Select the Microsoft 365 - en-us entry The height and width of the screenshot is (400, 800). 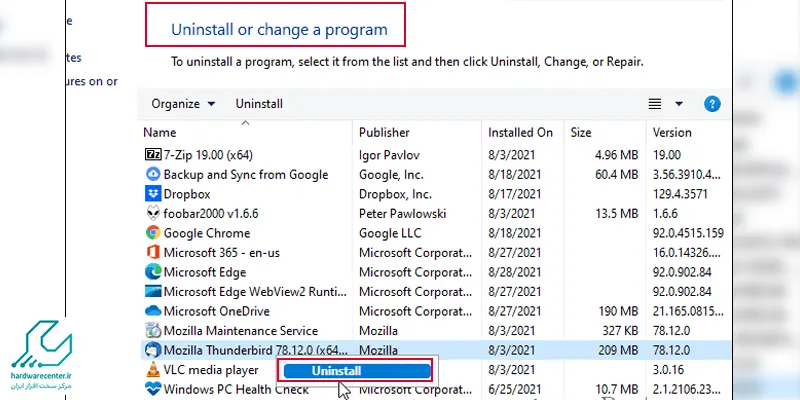click(221, 253)
